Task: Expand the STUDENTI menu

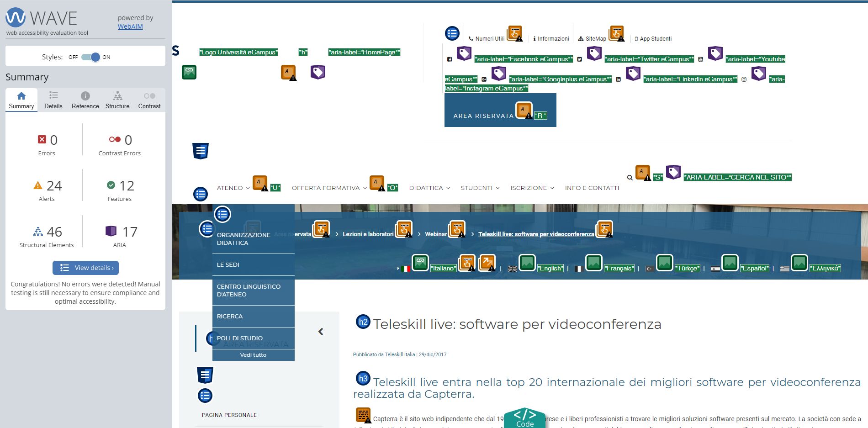Action: (x=480, y=188)
